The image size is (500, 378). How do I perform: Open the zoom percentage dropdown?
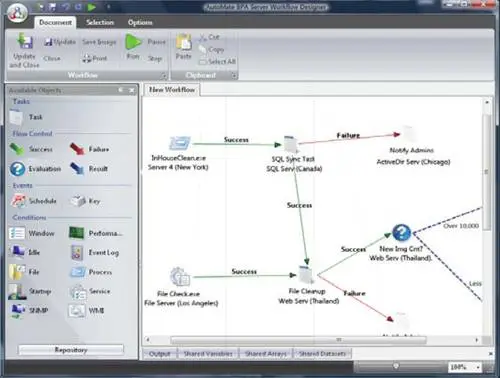click(x=478, y=367)
